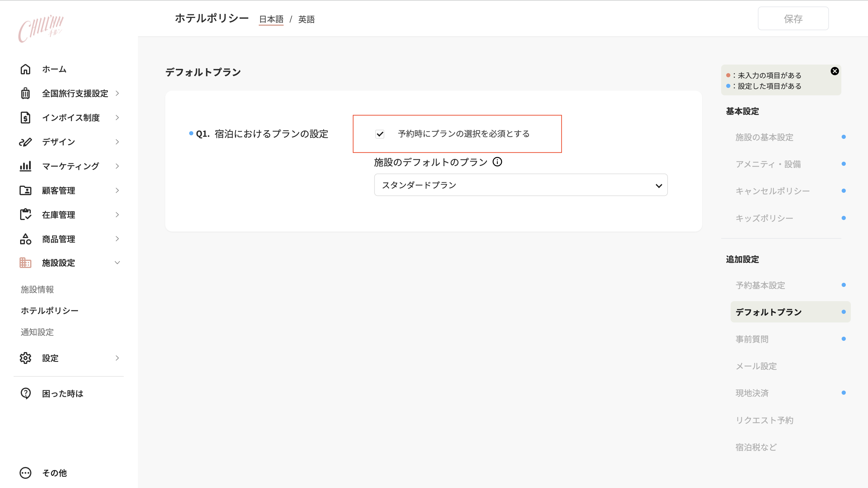Uncheck 予約時にプランの選択を必須とする
The image size is (868, 488).
pyautogui.click(x=380, y=134)
